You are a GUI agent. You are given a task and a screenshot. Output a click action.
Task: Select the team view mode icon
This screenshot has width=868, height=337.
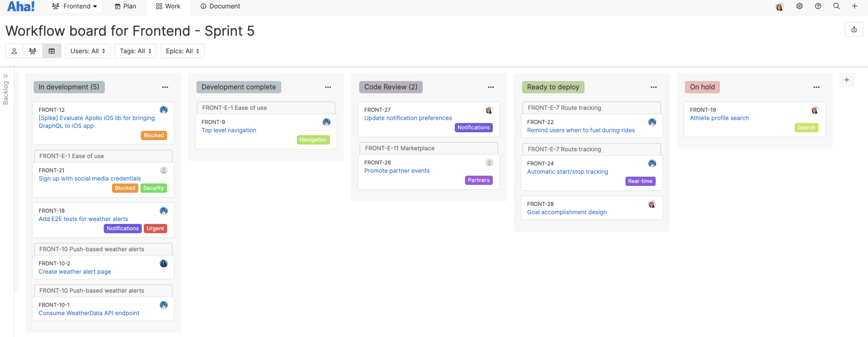click(x=33, y=51)
